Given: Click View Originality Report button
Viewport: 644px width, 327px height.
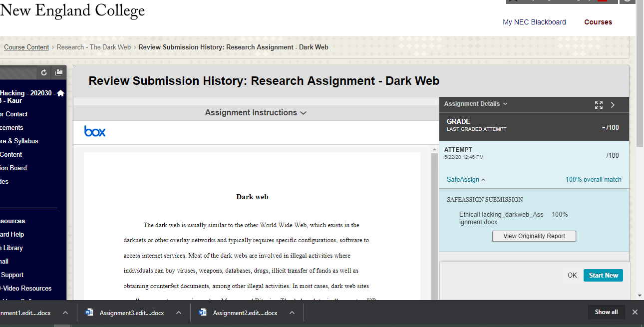Looking at the screenshot, I should coord(534,236).
